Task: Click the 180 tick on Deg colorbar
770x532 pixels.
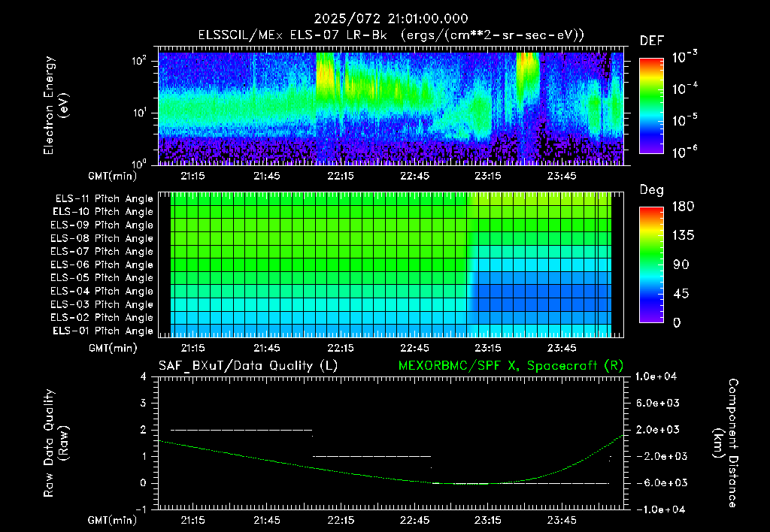Action: tap(683, 207)
